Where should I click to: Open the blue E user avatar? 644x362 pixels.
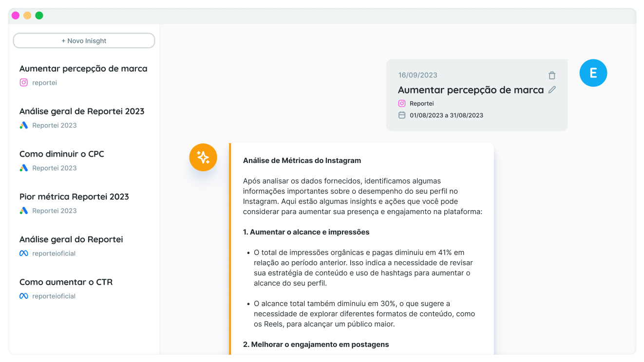tap(593, 73)
